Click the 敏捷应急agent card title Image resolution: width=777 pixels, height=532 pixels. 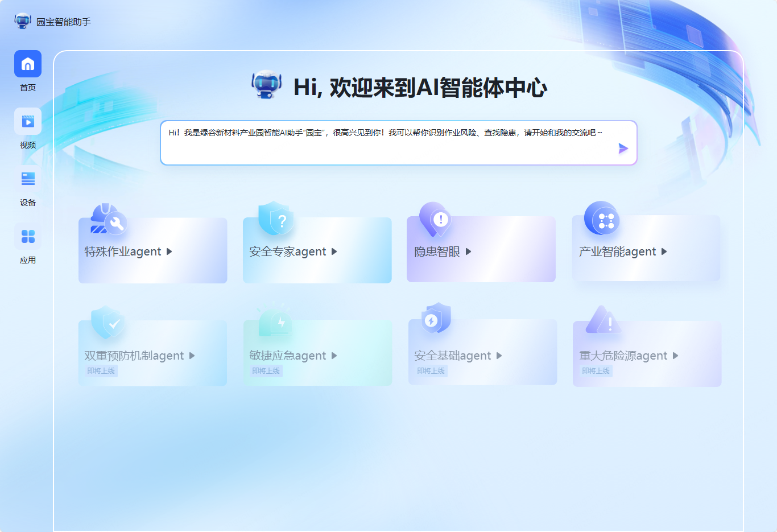[x=288, y=356]
